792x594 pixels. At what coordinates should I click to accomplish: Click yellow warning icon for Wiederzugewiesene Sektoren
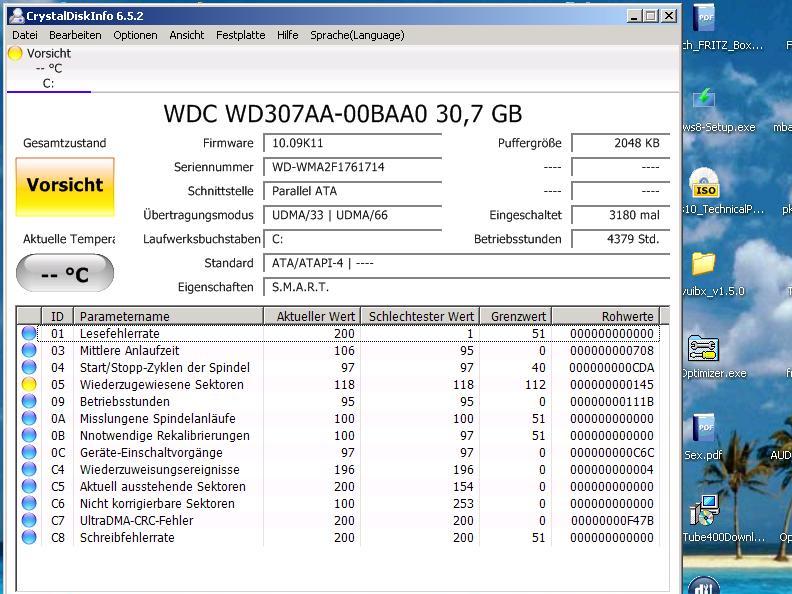pos(29,384)
